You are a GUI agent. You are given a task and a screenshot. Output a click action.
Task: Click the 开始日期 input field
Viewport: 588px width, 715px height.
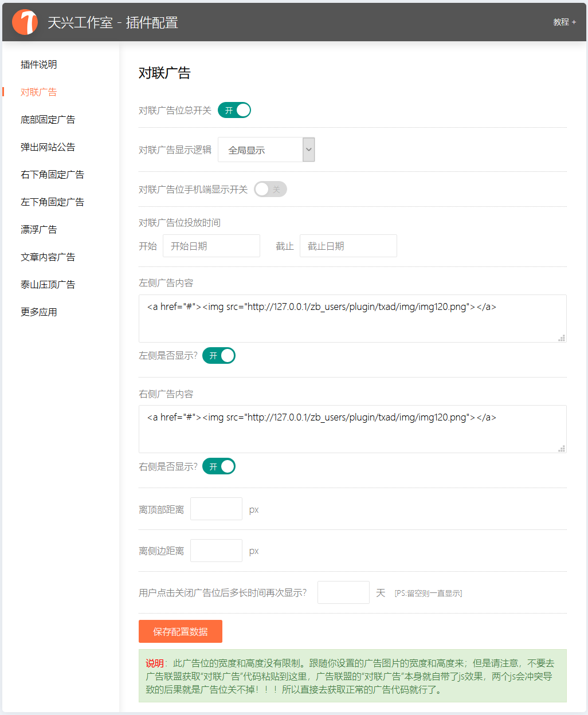211,246
